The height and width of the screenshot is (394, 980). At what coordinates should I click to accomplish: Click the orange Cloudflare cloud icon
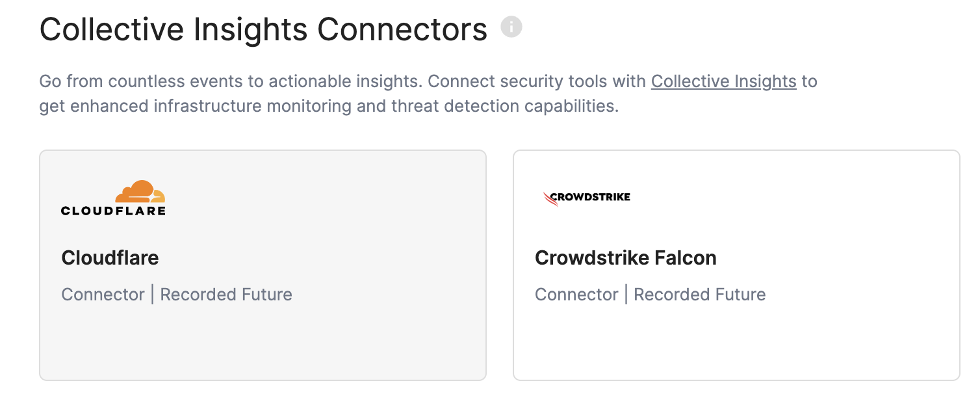coord(140,192)
